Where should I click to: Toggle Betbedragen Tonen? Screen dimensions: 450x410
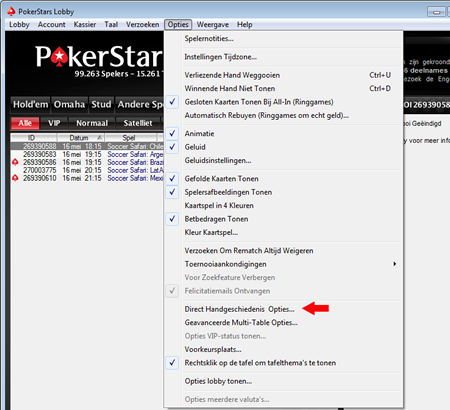coord(283,219)
